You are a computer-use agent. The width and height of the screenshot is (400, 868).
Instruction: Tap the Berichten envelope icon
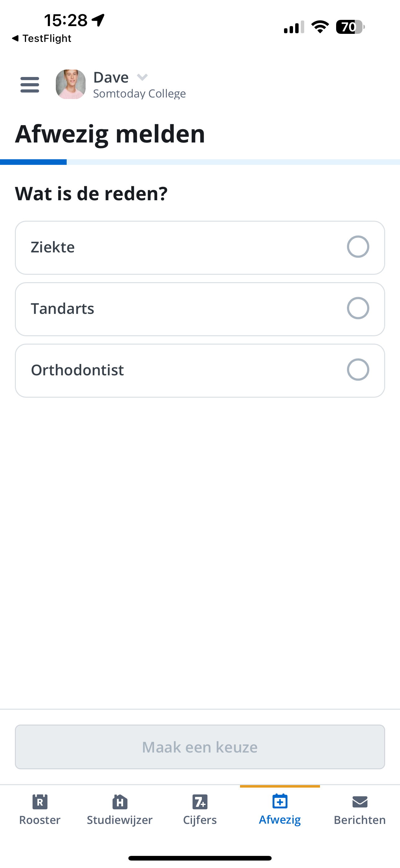pyautogui.click(x=360, y=802)
